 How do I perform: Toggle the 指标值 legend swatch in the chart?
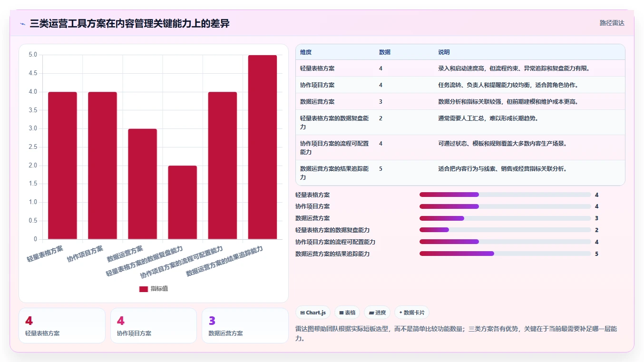(x=144, y=289)
